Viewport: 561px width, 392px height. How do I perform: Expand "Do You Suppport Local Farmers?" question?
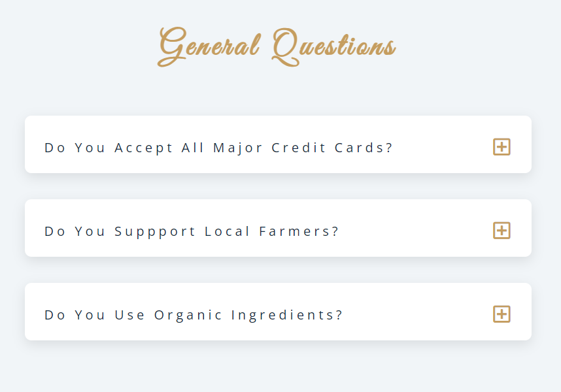pyautogui.click(x=278, y=228)
